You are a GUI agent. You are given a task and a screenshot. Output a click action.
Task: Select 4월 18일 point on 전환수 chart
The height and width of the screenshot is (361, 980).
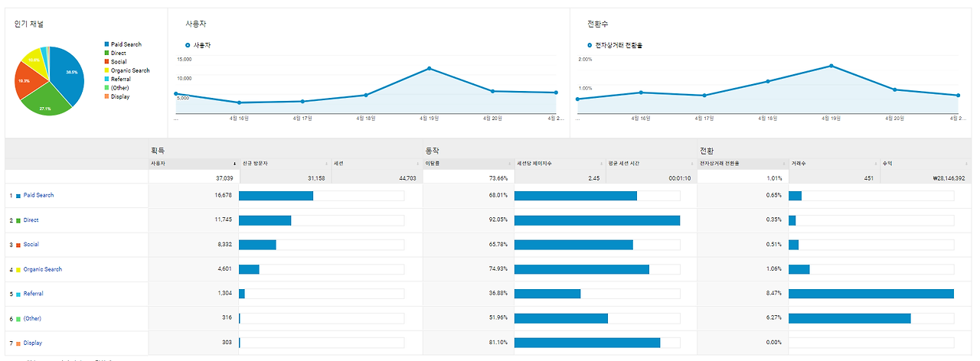768,81
